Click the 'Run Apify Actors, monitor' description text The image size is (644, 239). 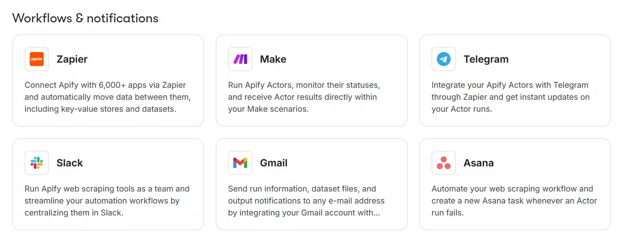[x=304, y=97]
